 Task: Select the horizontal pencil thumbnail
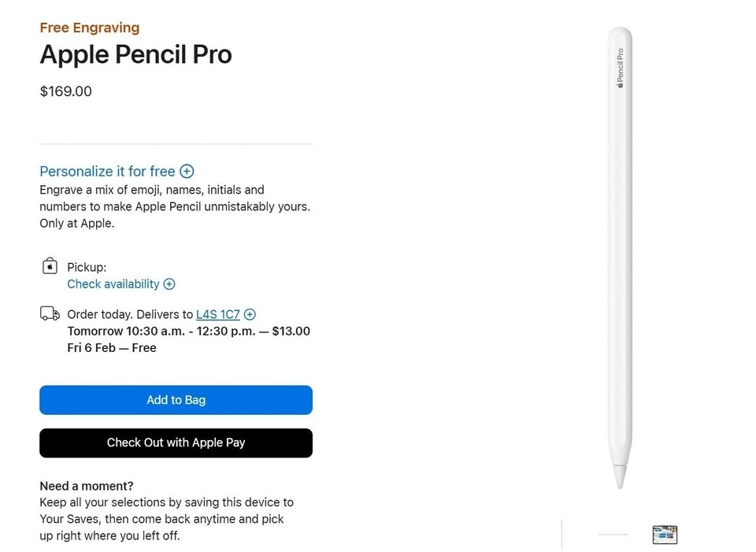point(613,534)
